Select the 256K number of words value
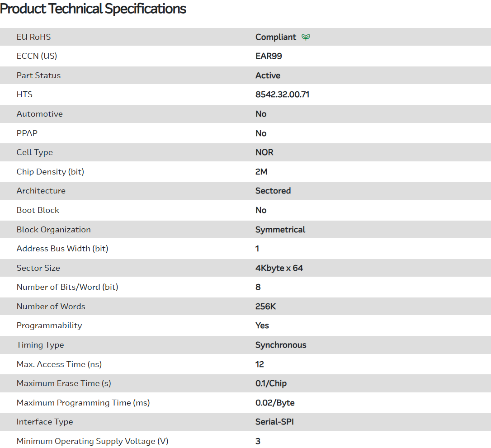 click(x=265, y=307)
